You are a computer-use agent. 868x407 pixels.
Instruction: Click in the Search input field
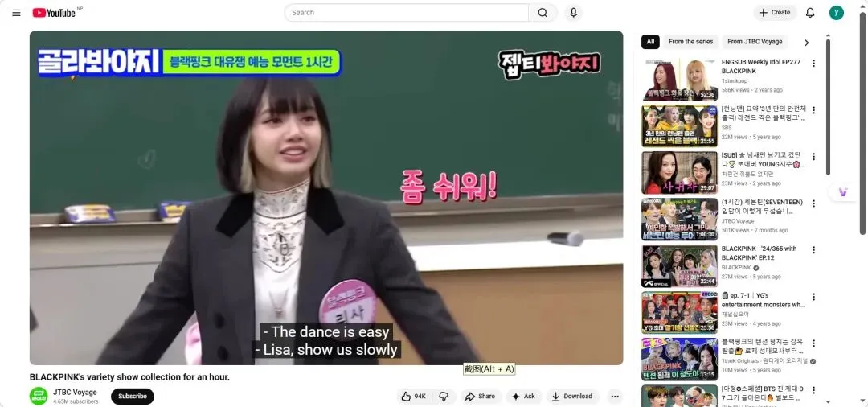pyautogui.click(x=407, y=13)
